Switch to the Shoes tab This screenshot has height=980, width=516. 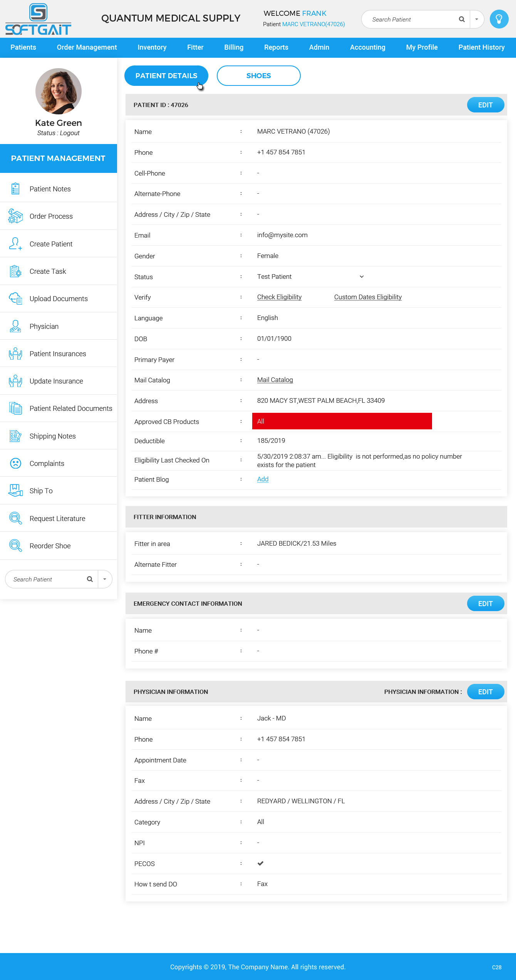259,75
